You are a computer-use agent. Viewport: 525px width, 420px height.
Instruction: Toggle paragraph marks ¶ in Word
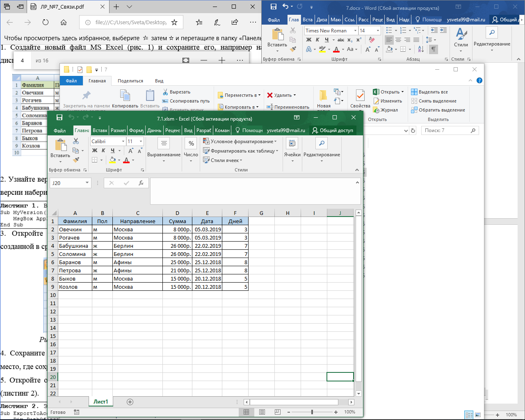433,49
